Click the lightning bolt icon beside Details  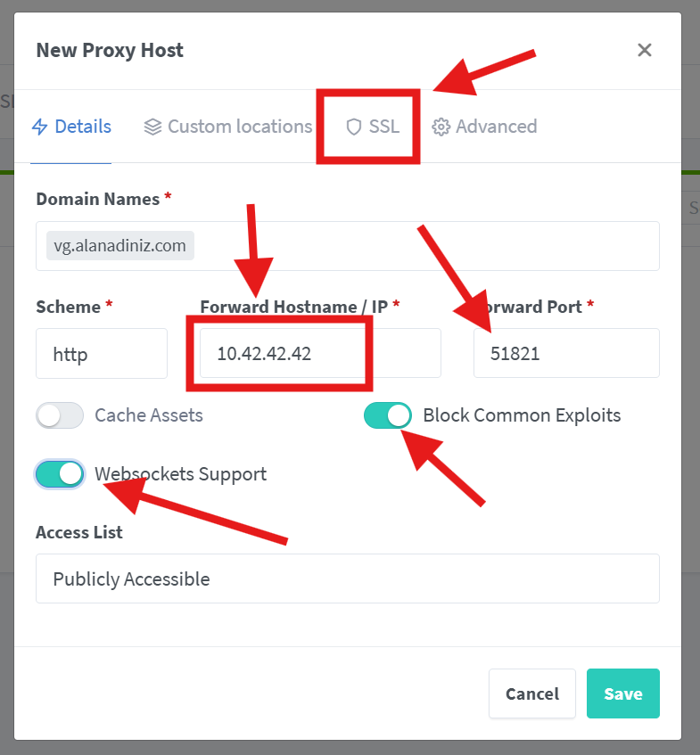[x=39, y=127]
